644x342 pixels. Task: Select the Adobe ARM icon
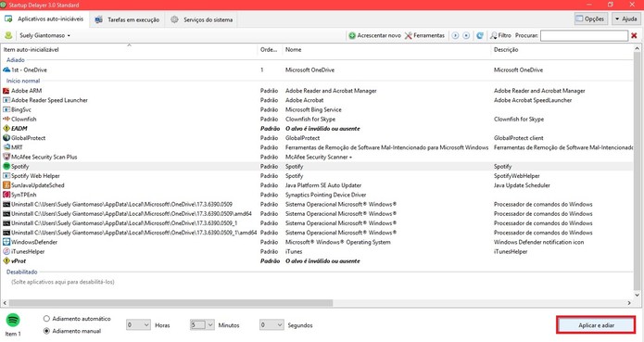tap(6, 91)
